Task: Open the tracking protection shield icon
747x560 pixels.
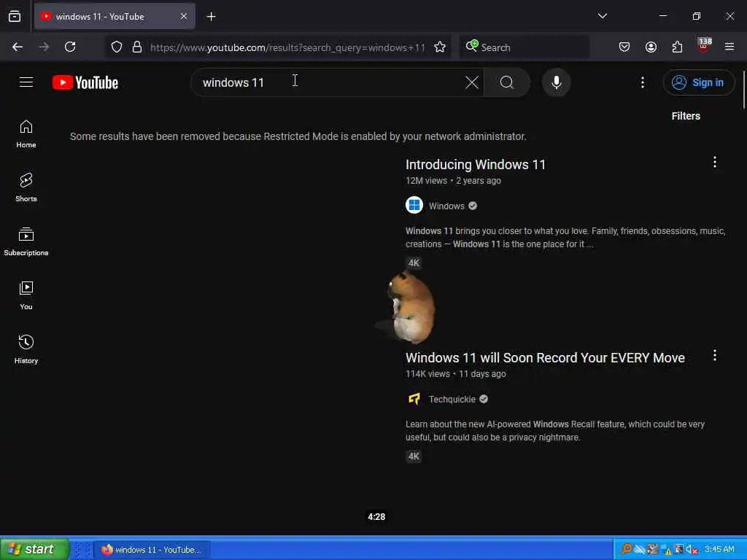Action: [x=117, y=47]
